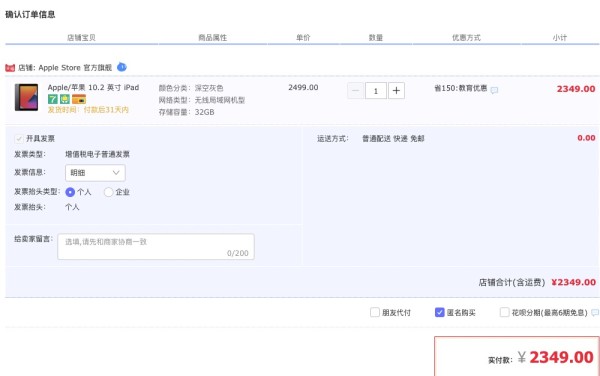Click the shipping fee 0.00 value
Image resolution: width=600 pixels, height=376 pixels.
(586, 138)
